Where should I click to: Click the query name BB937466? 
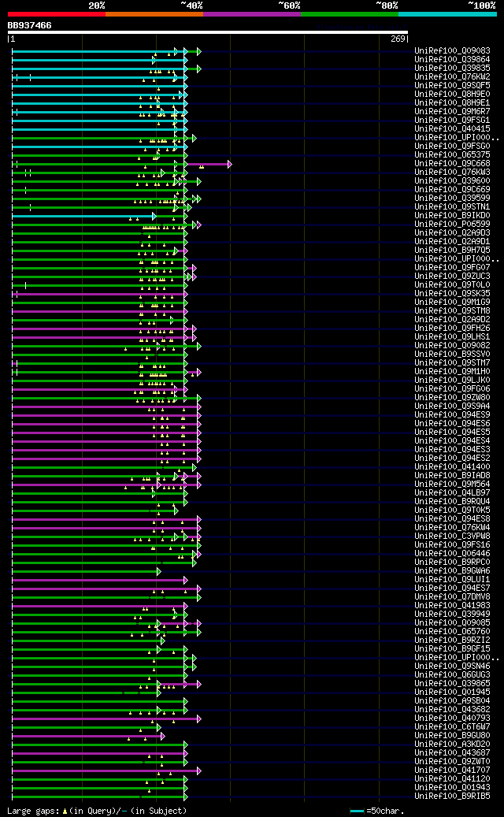coord(29,25)
